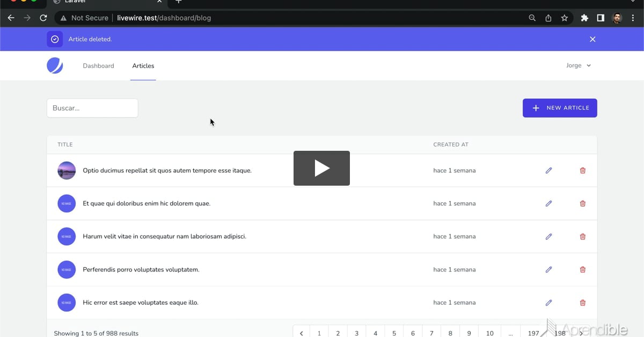
Task: Click the address bar URL
Action: tap(164, 18)
